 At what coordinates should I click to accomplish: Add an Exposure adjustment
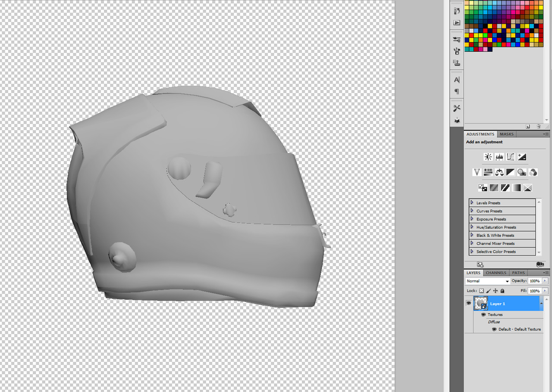522,157
